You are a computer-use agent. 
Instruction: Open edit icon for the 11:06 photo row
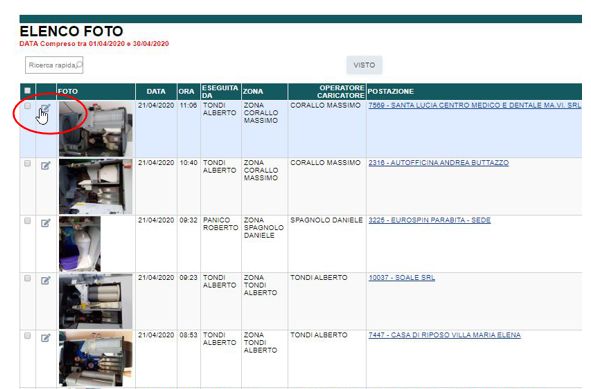point(45,109)
